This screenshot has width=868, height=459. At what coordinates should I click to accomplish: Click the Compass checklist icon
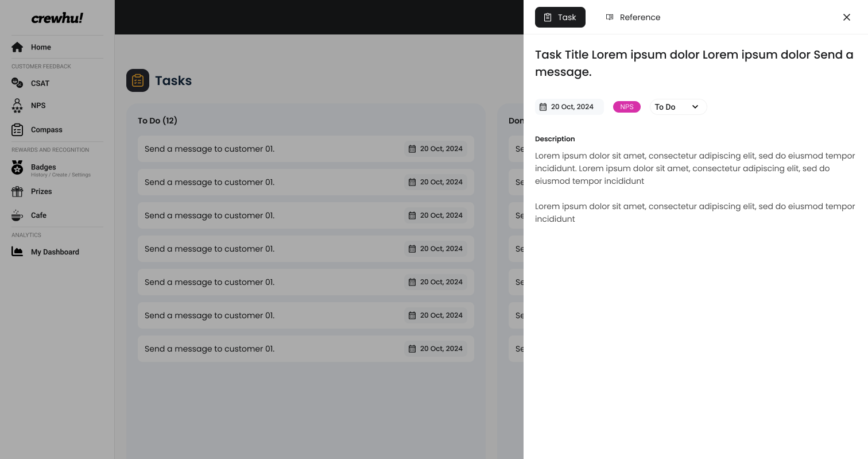[x=17, y=130]
